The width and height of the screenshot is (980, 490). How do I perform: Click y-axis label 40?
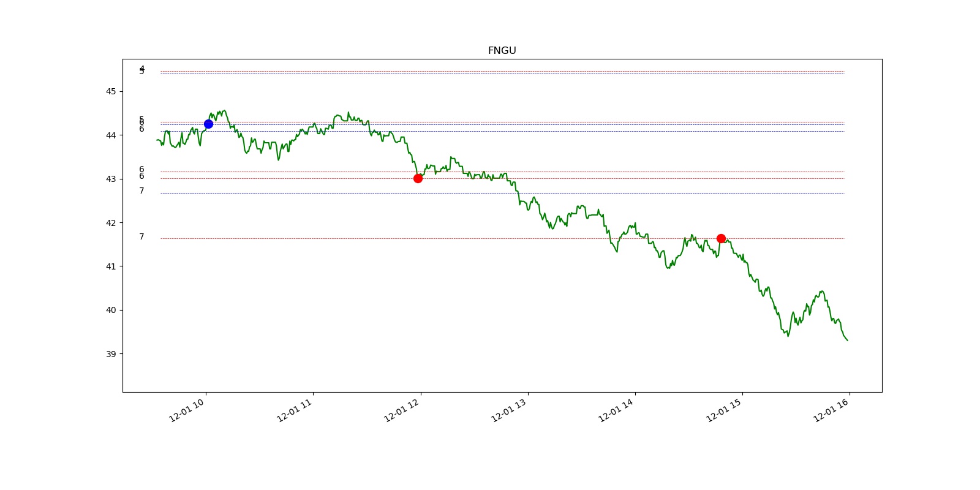point(111,310)
